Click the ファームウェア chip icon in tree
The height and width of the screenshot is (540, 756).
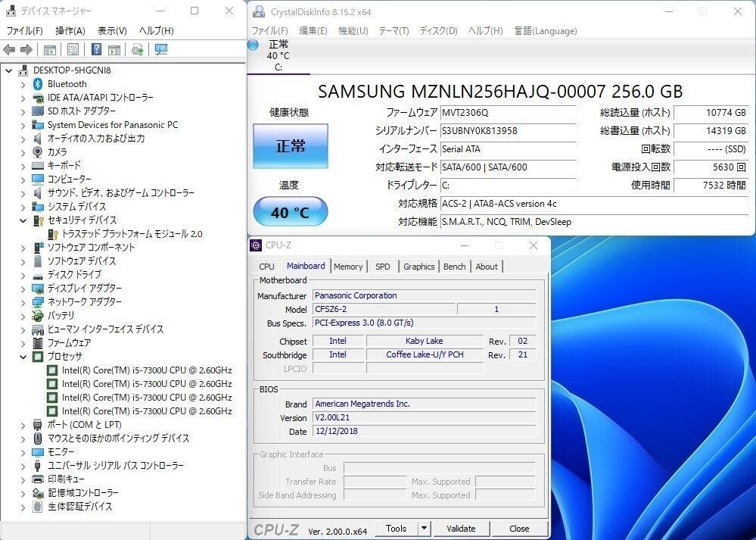38,343
